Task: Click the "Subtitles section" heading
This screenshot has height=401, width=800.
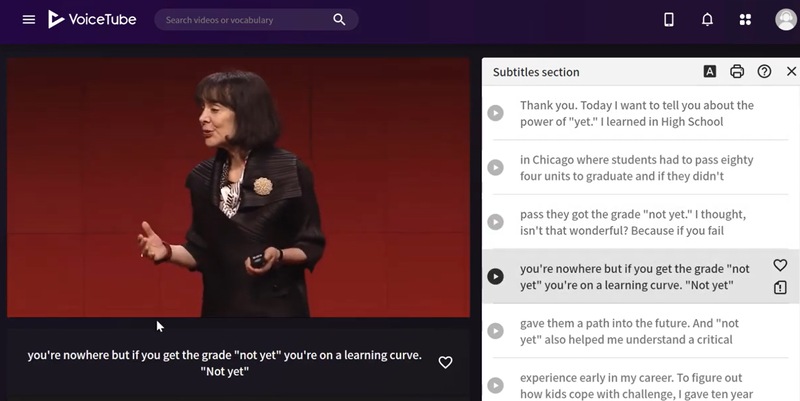Action: click(536, 72)
